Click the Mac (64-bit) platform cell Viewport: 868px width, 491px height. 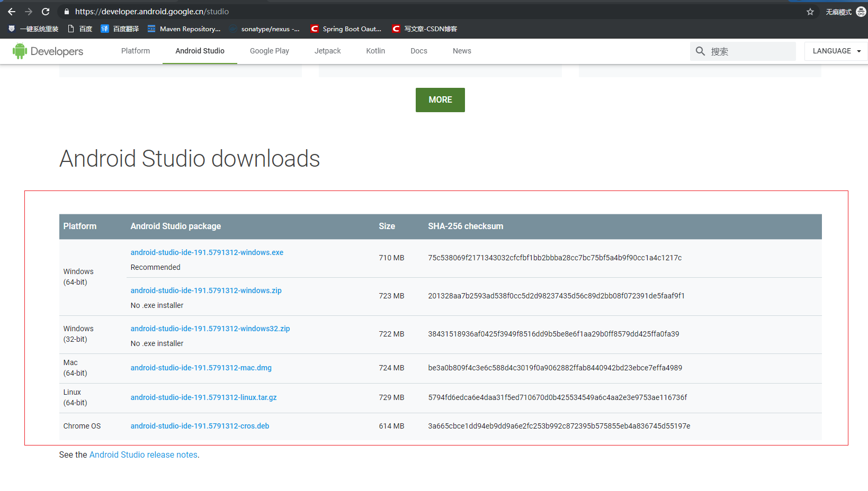(x=75, y=368)
